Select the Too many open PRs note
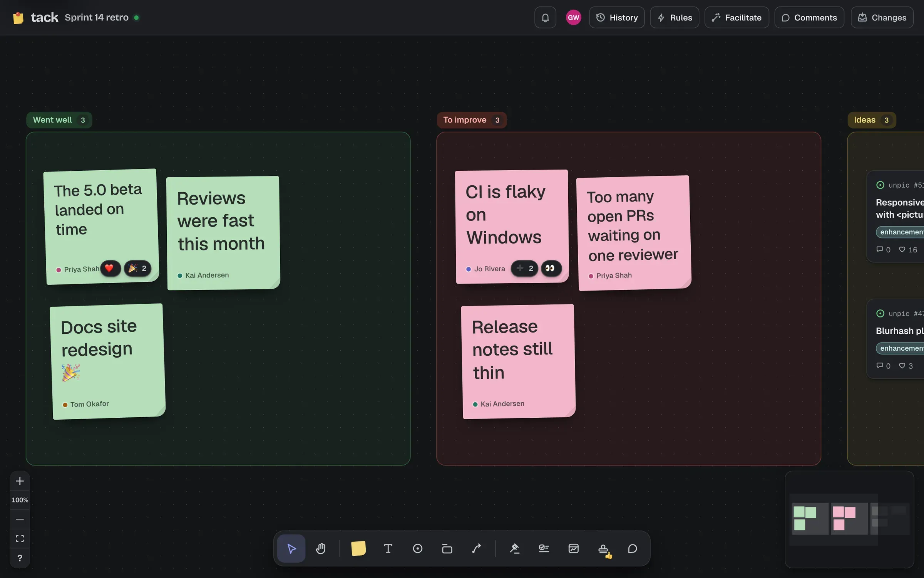The image size is (924, 578). click(634, 233)
